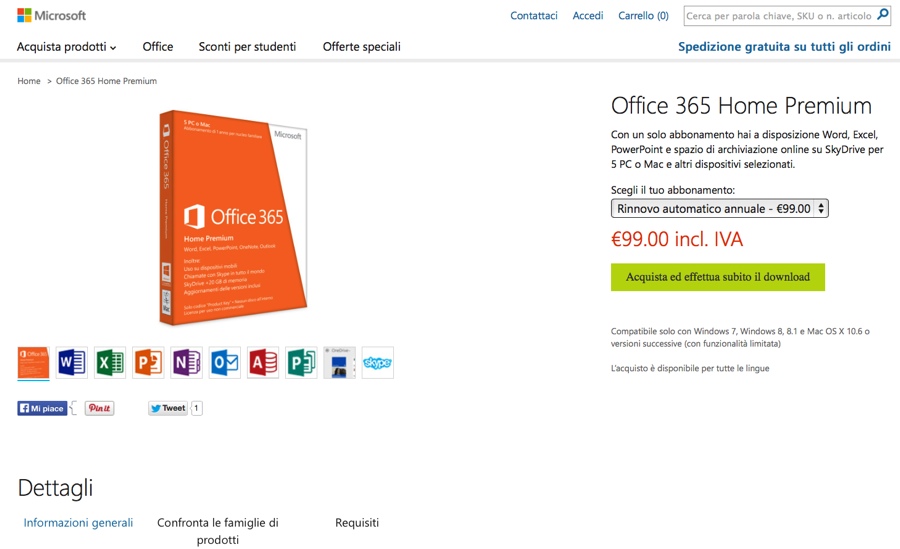Click the Twitter Tweet button
Screen dimensions: 900x549
168,408
